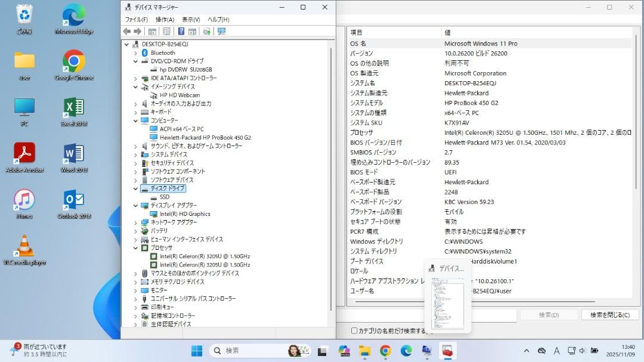This screenshot has width=644, height=362.
Task: Click the update driver toolbar icon
Action: (206, 31)
